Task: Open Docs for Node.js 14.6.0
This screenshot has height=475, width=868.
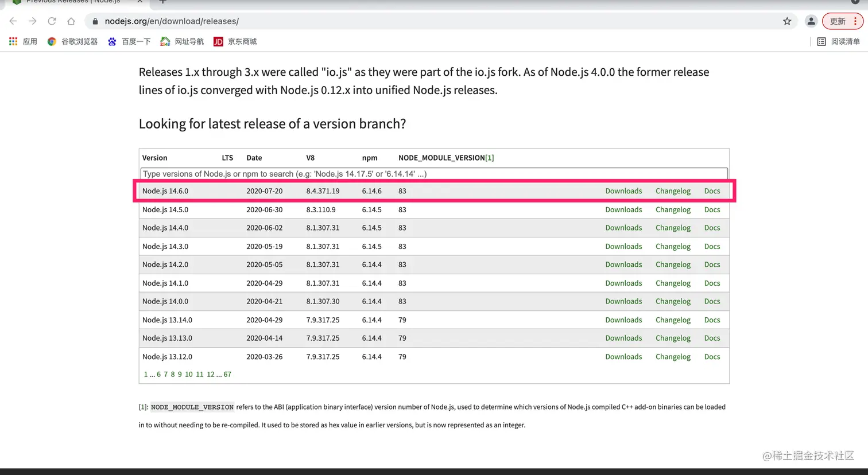Action: point(712,191)
